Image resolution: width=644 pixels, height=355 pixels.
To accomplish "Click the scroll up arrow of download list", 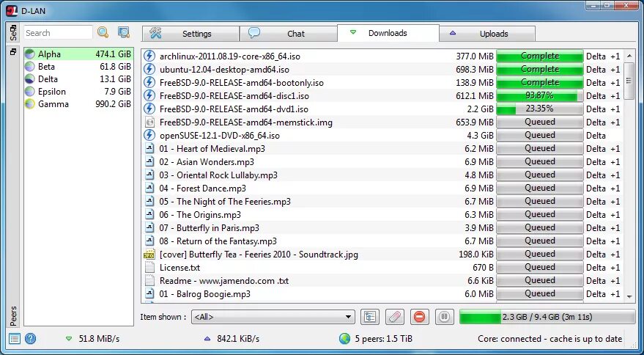I will point(629,56).
